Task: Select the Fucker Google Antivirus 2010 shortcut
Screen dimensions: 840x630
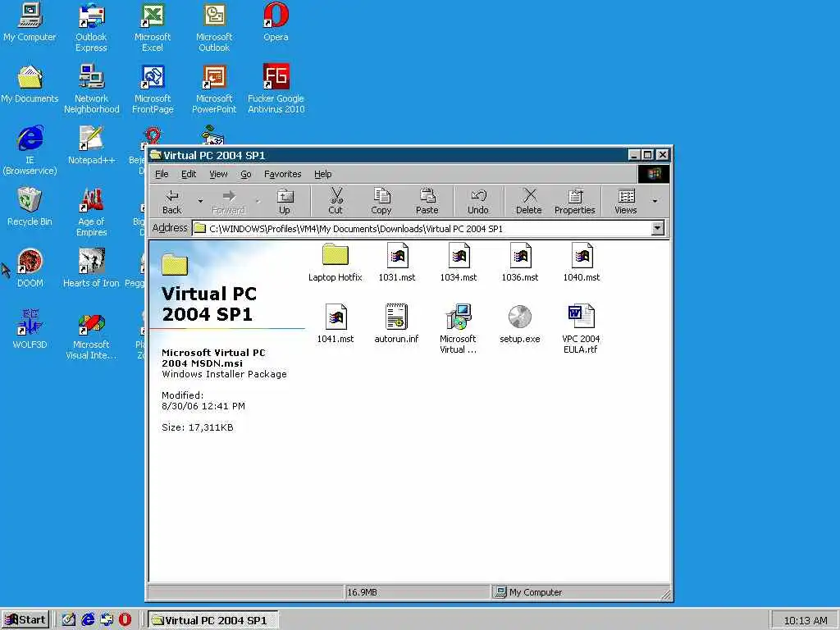Action: click(x=276, y=89)
